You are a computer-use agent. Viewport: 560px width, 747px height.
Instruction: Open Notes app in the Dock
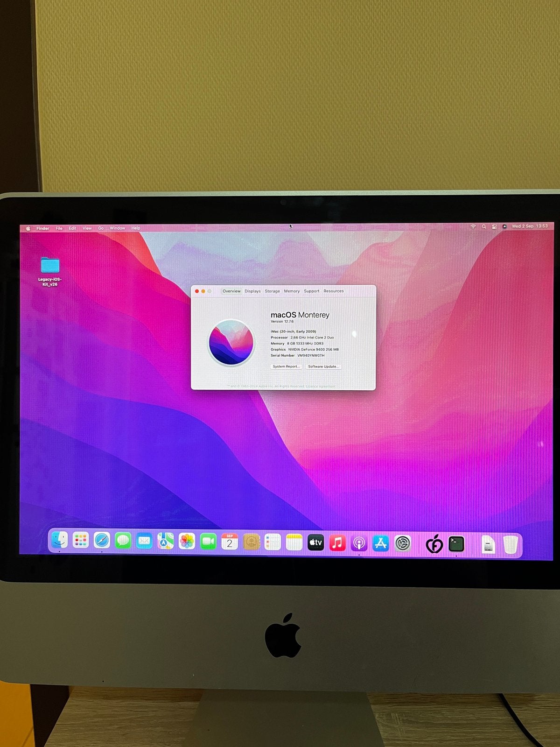coord(294,543)
